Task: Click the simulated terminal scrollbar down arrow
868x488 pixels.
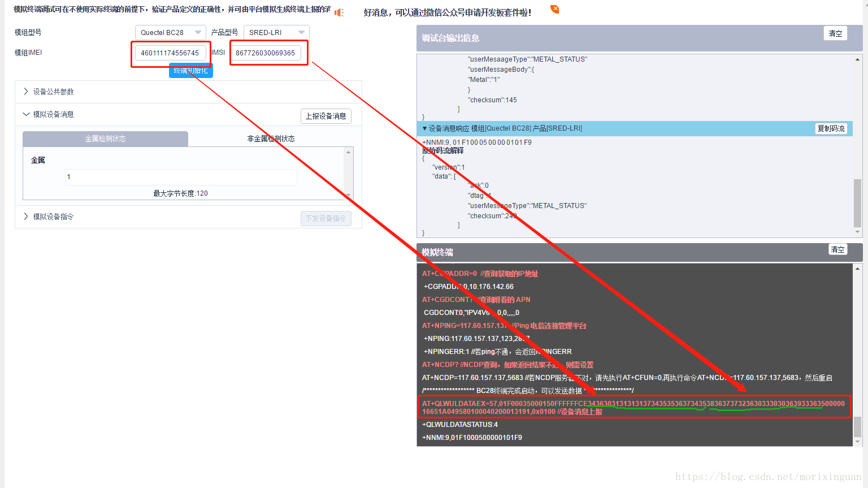Action: 857,442
